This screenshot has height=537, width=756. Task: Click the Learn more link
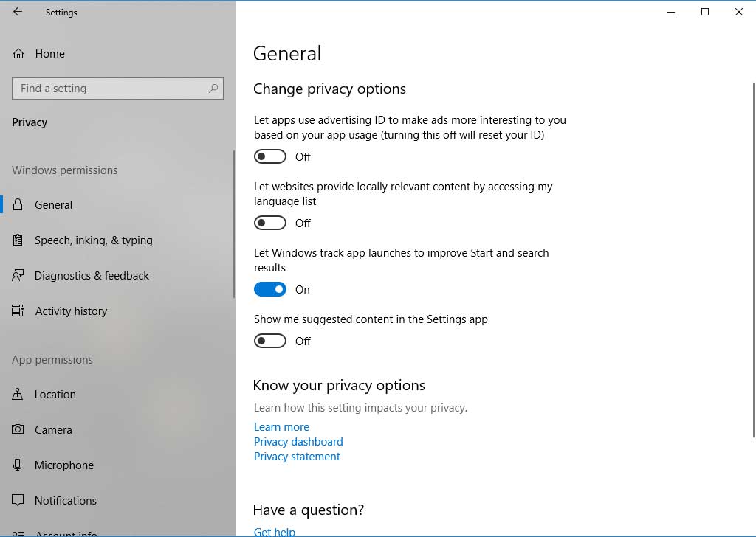(x=281, y=426)
